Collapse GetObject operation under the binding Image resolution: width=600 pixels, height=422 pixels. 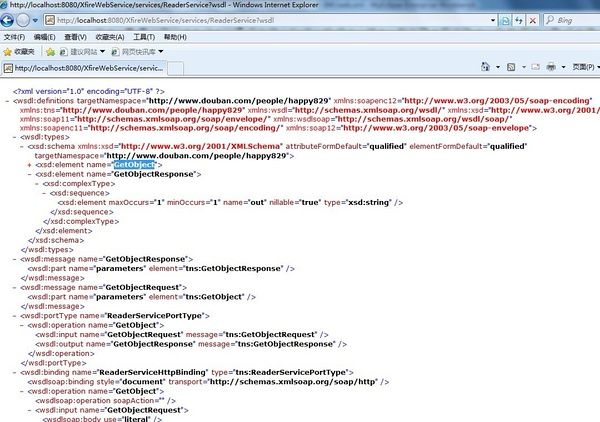coord(22,391)
